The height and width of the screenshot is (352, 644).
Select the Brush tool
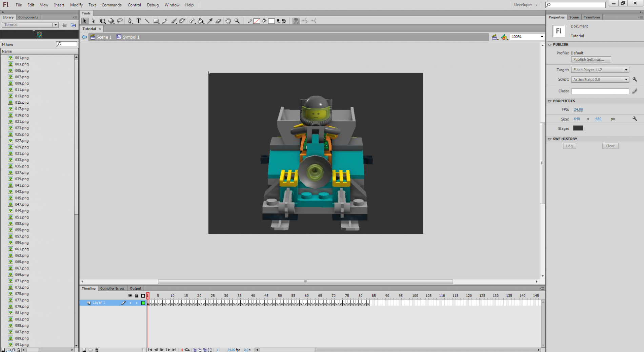click(174, 21)
